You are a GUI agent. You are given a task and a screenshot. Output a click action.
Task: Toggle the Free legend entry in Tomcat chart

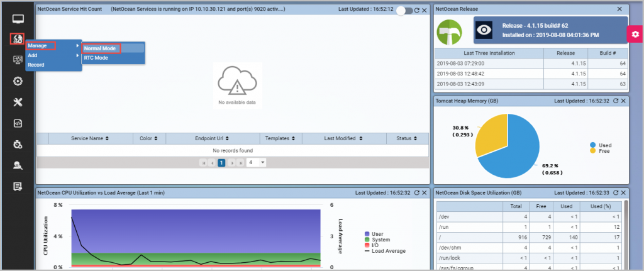click(x=599, y=151)
